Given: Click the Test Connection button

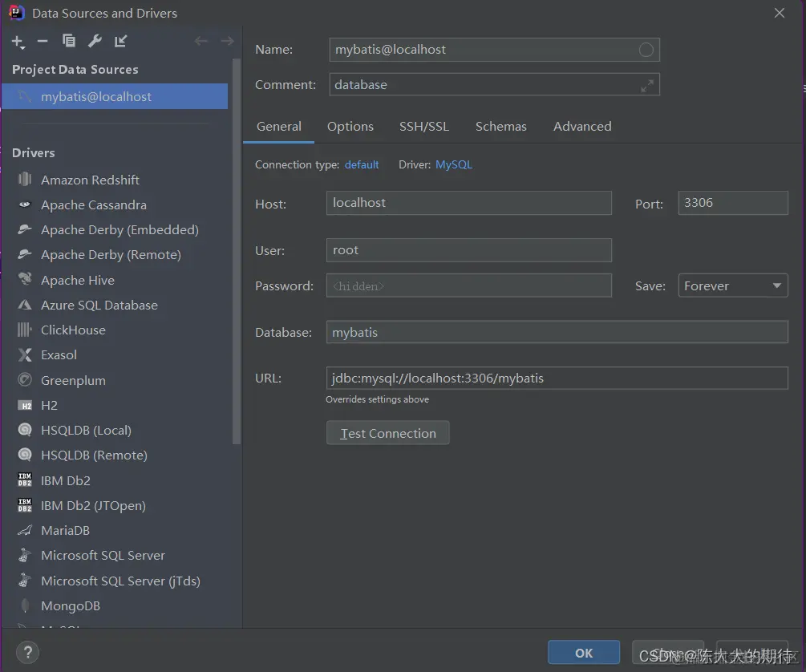Looking at the screenshot, I should 387,433.
